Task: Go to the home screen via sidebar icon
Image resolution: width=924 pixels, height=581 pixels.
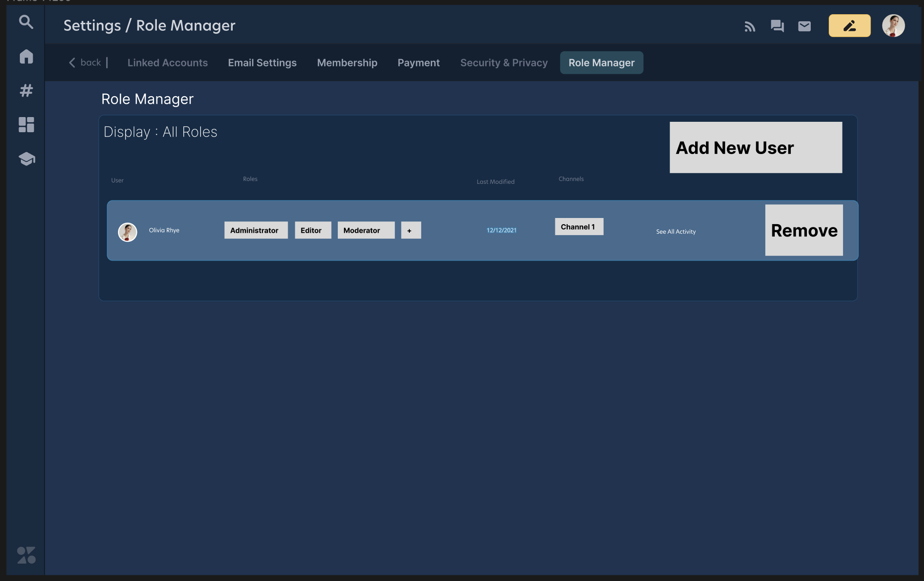Action: [x=26, y=56]
